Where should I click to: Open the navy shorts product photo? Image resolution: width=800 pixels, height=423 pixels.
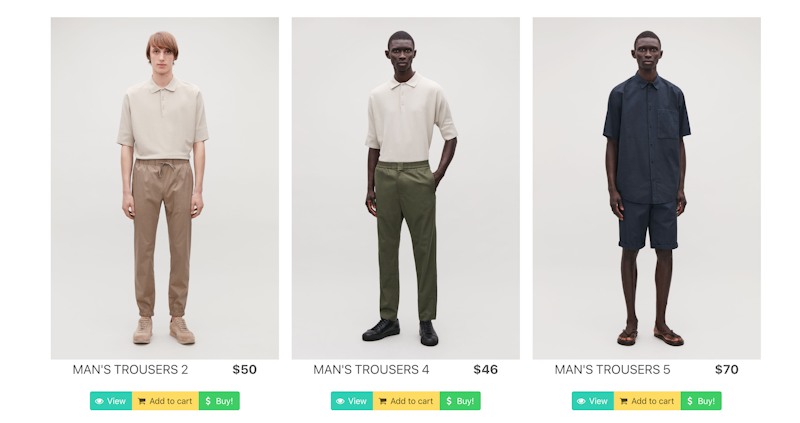[x=646, y=188]
